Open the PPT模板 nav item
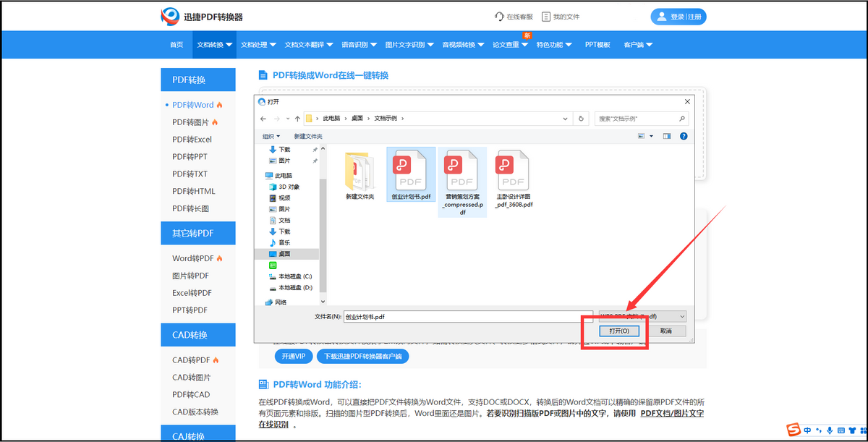868x442 pixels. pyautogui.click(x=597, y=45)
